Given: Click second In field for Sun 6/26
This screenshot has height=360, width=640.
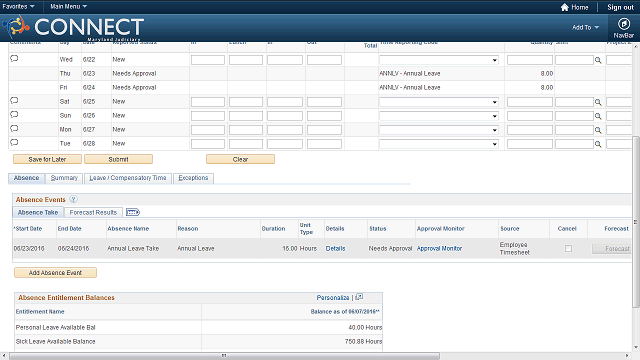Looking at the screenshot, I should (285, 116).
